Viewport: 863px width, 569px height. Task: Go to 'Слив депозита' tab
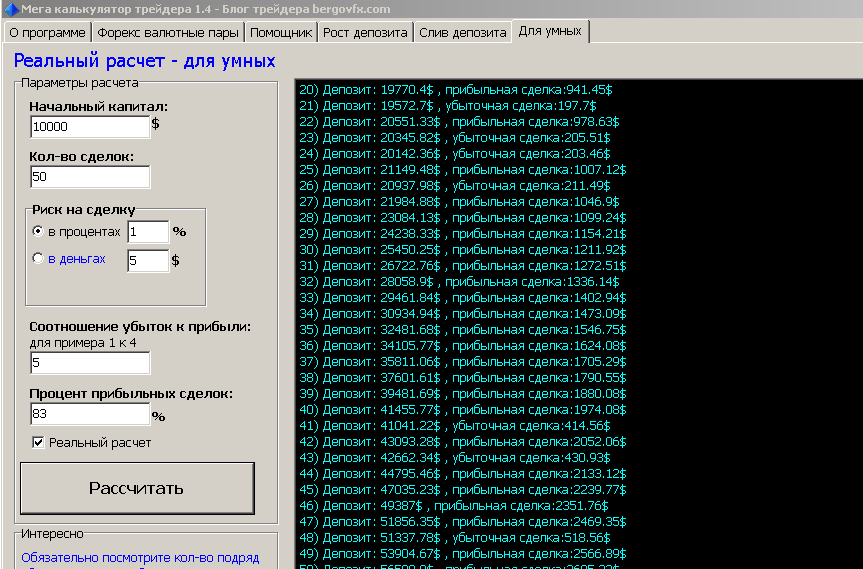(462, 32)
